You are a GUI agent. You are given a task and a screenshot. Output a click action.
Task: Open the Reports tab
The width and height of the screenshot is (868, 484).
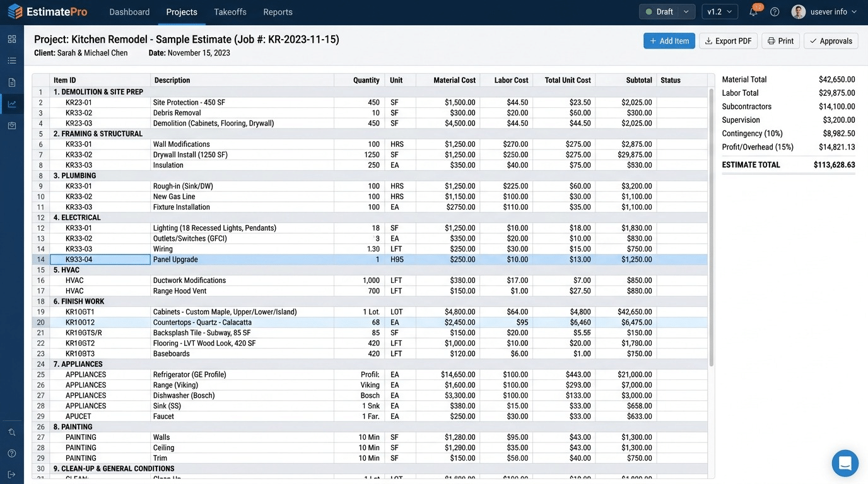click(278, 12)
